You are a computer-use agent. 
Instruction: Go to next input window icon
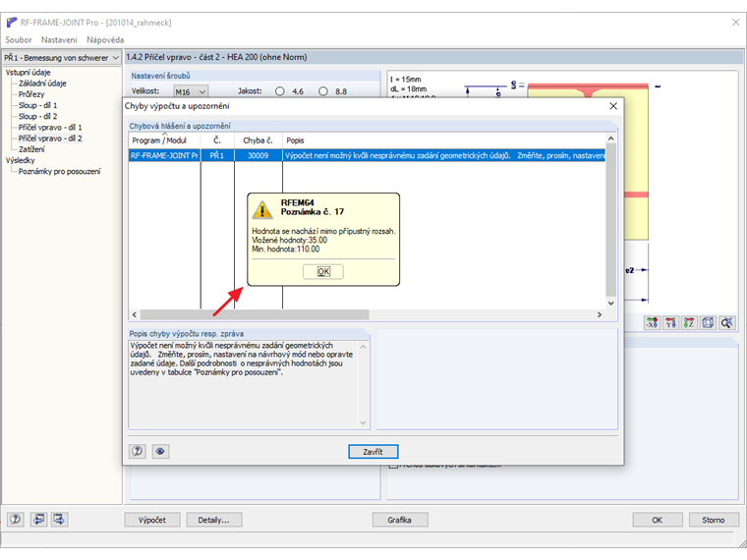click(x=60, y=519)
